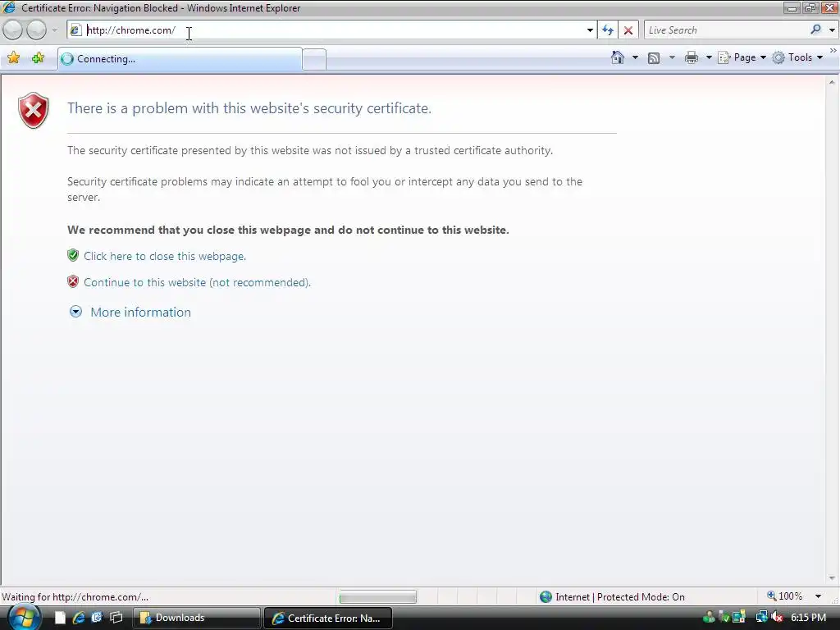Open the zoom level dropdown arrow
840x630 pixels.
(x=818, y=596)
